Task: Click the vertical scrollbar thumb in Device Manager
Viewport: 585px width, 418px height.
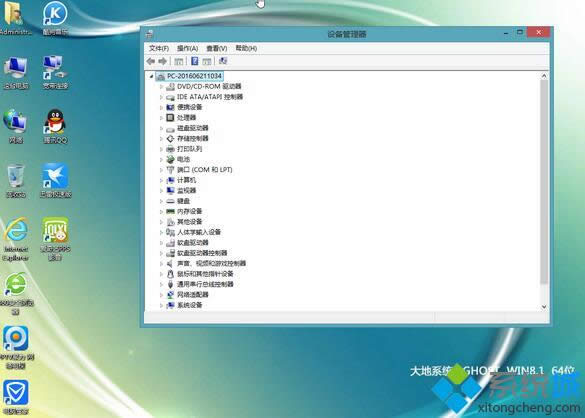Action: coord(544,181)
